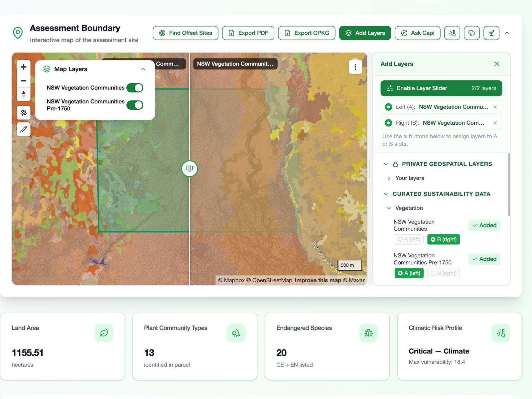The width and height of the screenshot is (532, 399).
Task: Open the Improve this map link
Action: pyautogui.click(x=318, y=280)
